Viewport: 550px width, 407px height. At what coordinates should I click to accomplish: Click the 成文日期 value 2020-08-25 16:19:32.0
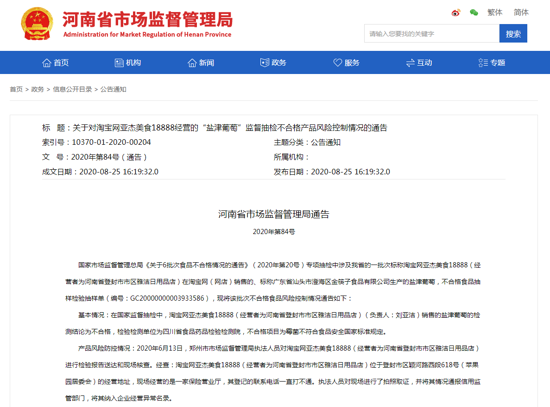119,172
